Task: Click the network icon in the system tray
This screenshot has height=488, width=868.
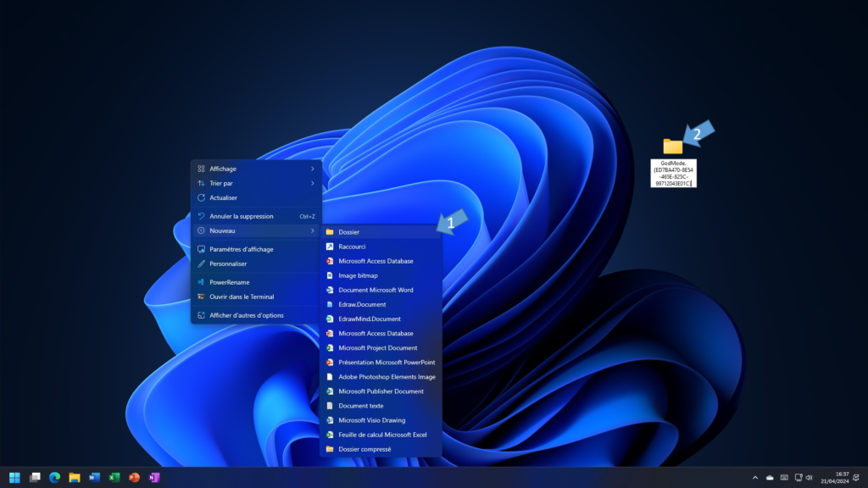Action: (798, 478)
